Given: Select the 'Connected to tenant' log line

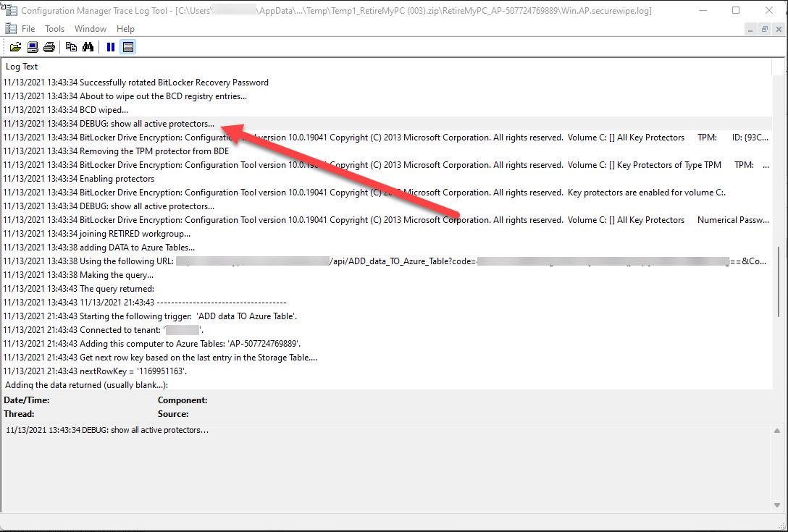Looking at the screenshot, I should pos(387,330).
